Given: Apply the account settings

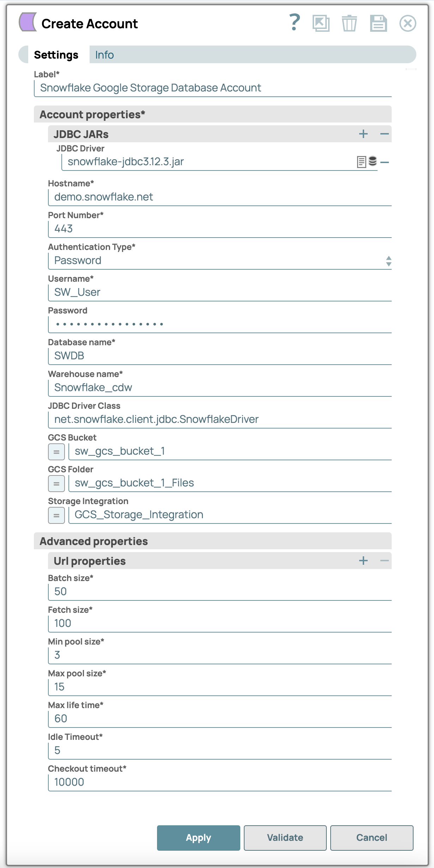Looking at the screenshot, I should [198, 838].
